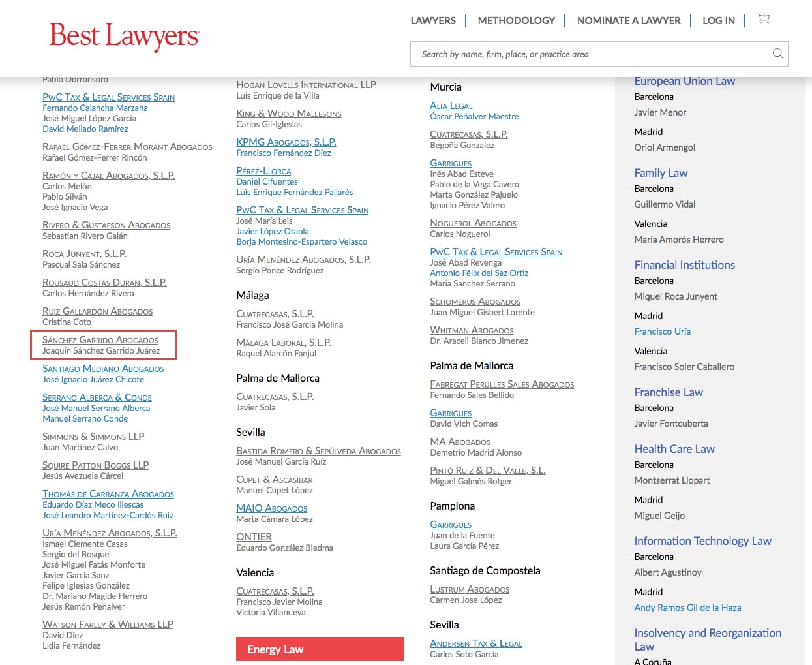812x665 pixels.
Task: Open Sánchez Garrido Abogados firm link
Action: [x=100, y=340]
